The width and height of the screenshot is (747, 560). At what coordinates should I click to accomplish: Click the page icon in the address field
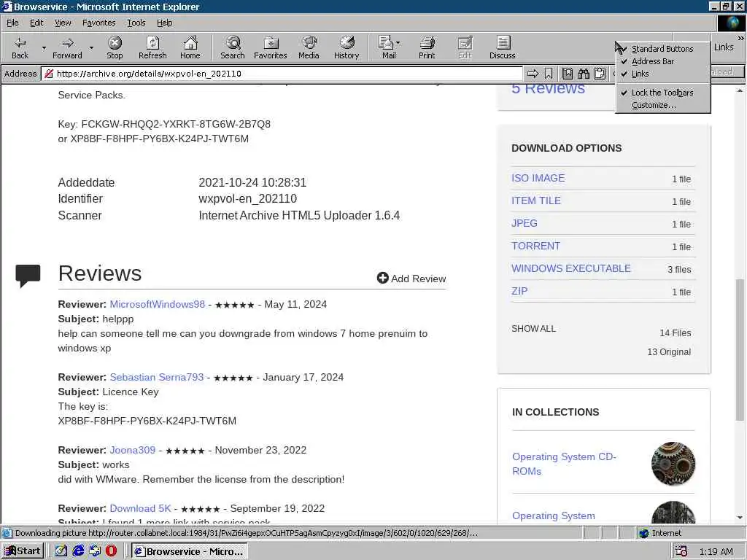click(49, 74)
